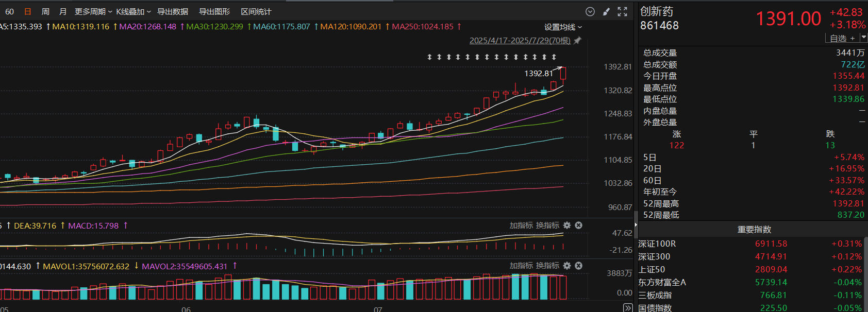
Task: Click the 06 month marker on time axis
Action: pos(186,309)
